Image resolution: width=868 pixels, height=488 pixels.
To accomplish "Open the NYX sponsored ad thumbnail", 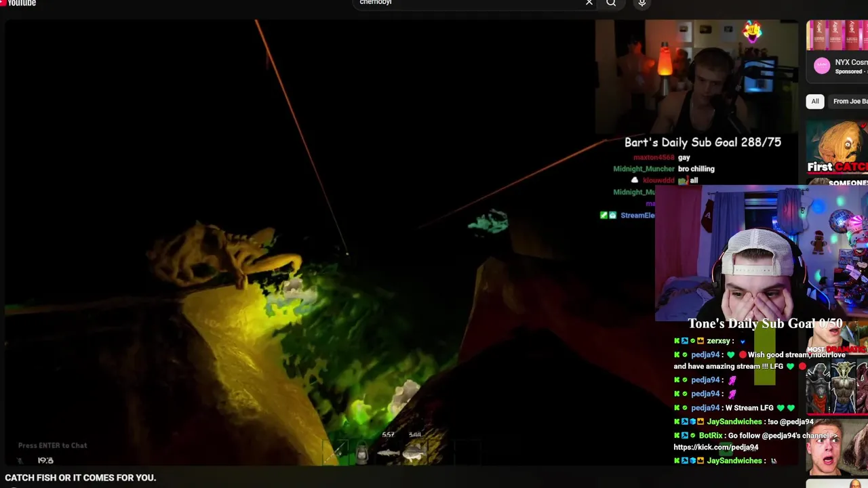I will point(837,35).
